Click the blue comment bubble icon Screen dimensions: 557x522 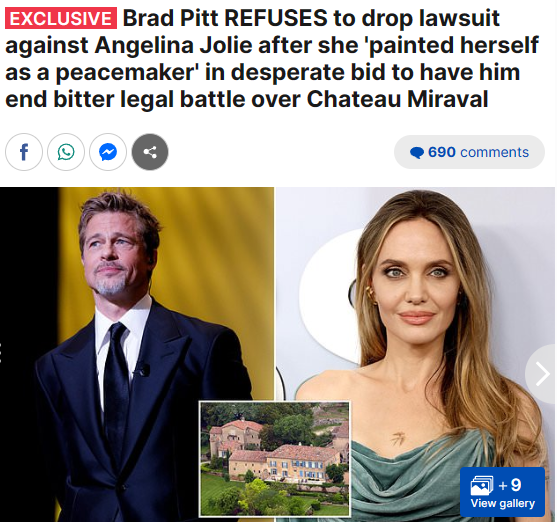[x=417, y=153]
